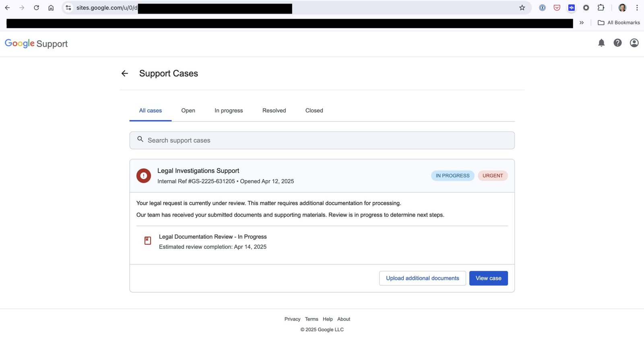
Task: Click the notifications bell icon
Action: 601,43
